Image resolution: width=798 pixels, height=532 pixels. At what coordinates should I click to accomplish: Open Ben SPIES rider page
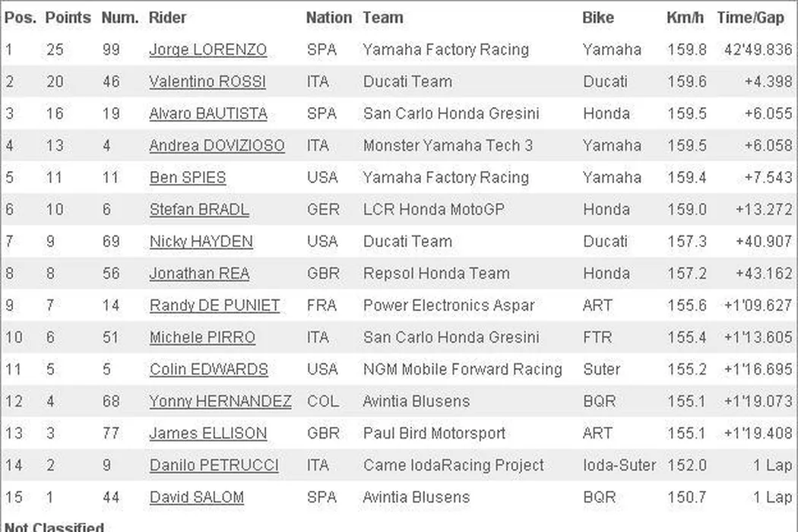pos(187,178)
